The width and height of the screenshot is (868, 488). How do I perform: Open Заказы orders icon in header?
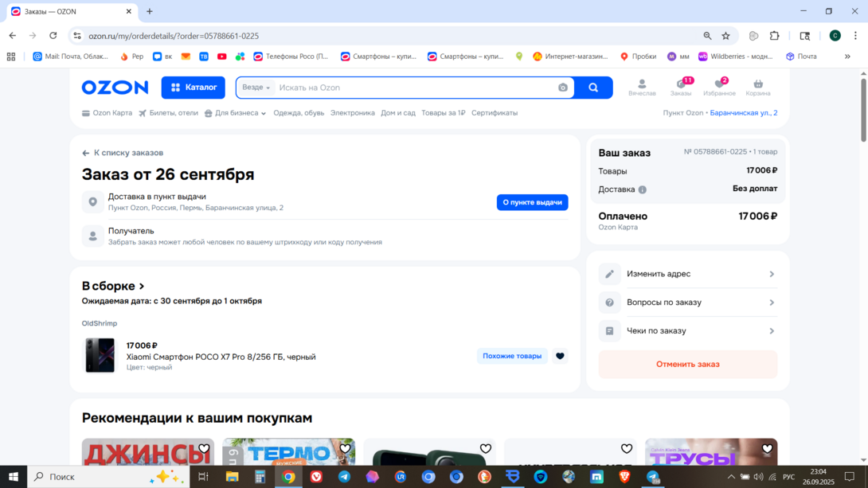tap(681, 88)
